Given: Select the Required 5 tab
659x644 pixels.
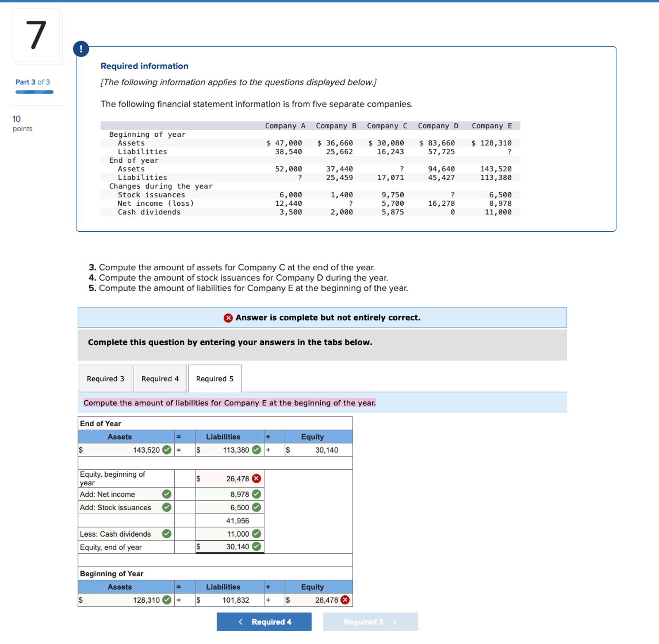Looking at the screenshot, I should tap(215, 378).
